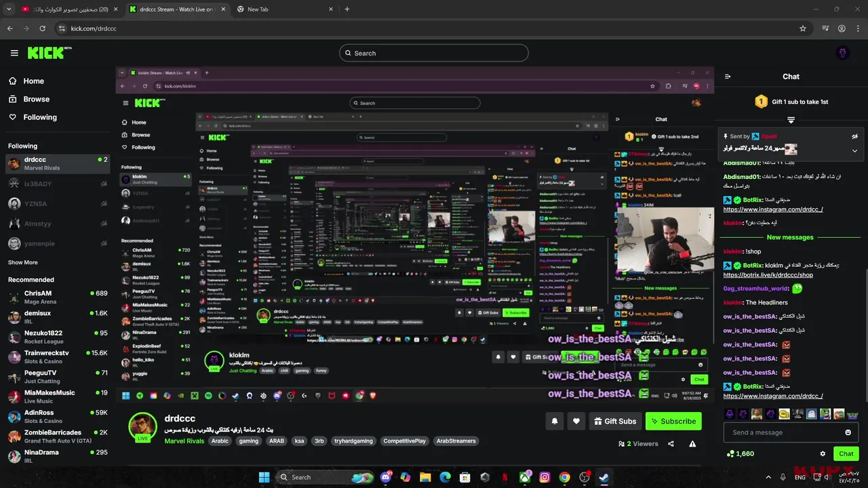
Task: Open the browser media control icon
Action: [825, 28]
